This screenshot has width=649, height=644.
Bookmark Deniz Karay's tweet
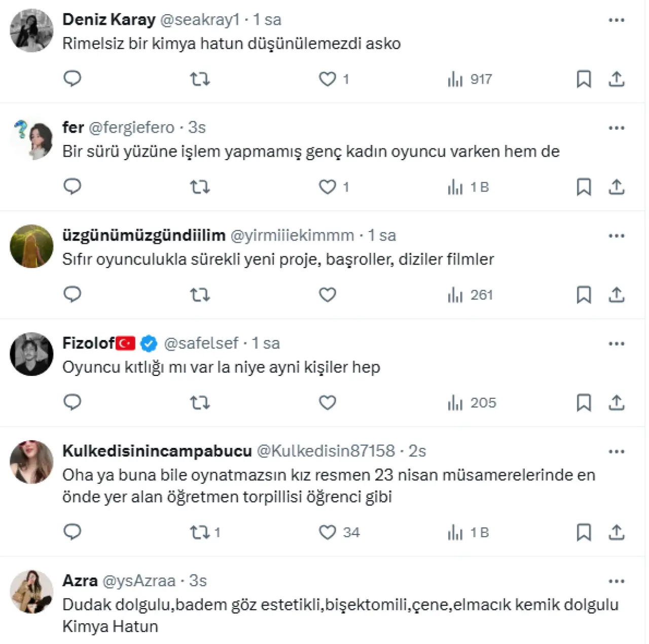pos(584,79)
